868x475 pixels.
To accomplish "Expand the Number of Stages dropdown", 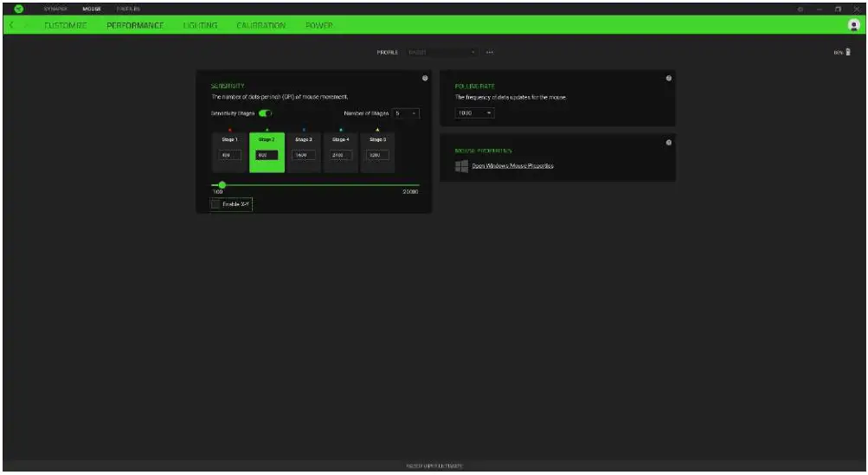I will click(406, 113).
